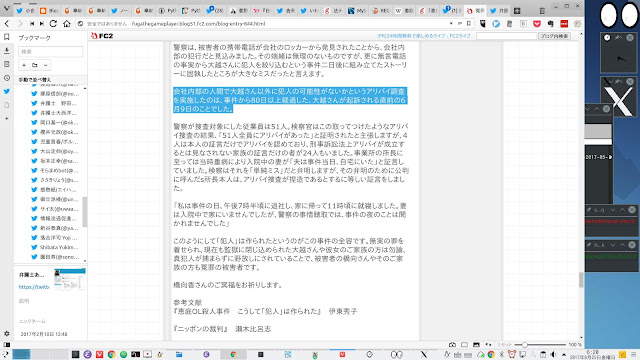Viewport: 640px width, 360px height.
Task: Switch to the first Twitter tab
Action: coord(25,11)
